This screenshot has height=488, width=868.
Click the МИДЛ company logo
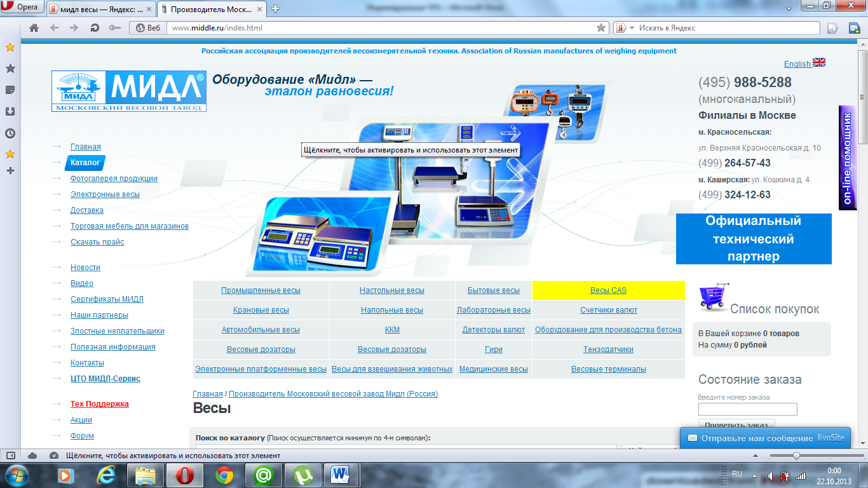coord(129,91)
